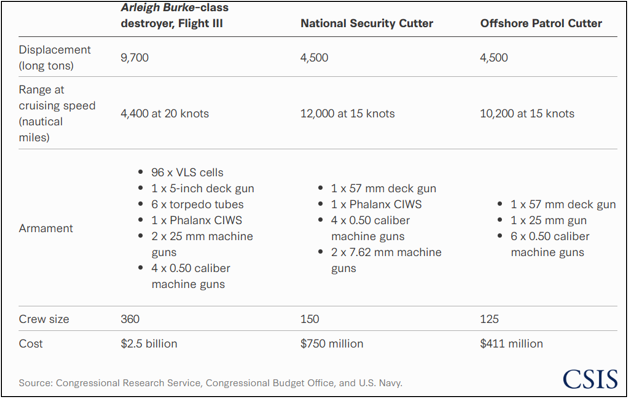Click the 9,700 displacement value
Viewport: 628px width, 398px height.
(x=135, y=58)
